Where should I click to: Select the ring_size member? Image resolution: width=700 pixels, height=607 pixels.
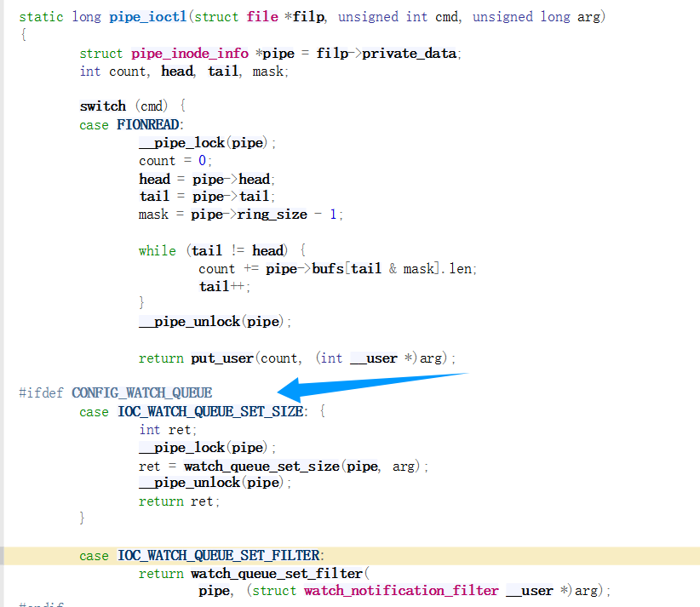coord(272,215)
